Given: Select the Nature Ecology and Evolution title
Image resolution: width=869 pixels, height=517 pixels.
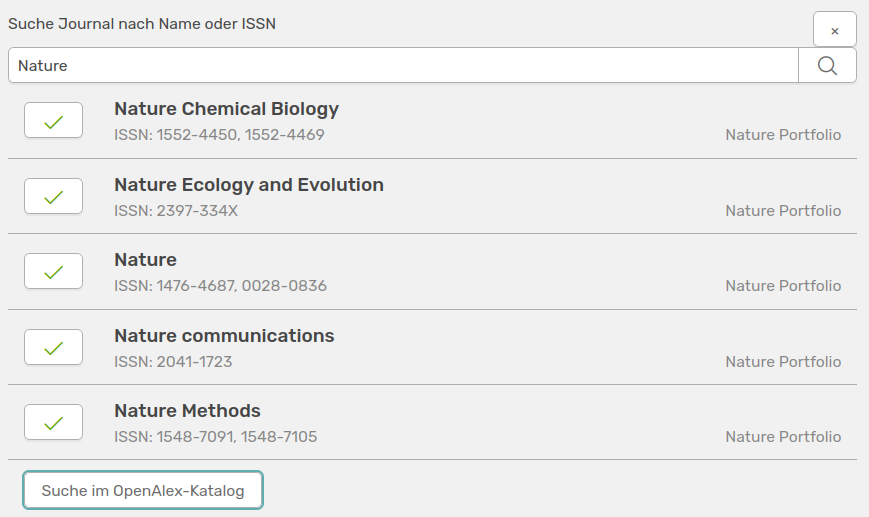Looking at the screenshot, I should (249, 185).
